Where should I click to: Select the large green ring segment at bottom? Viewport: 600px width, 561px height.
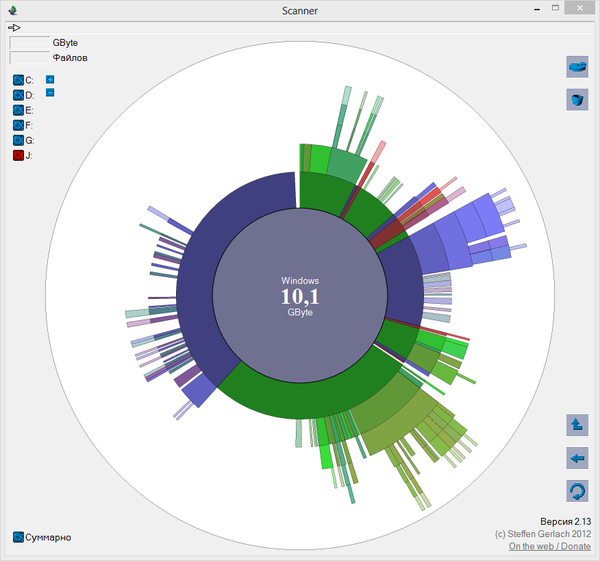point(306,400)
